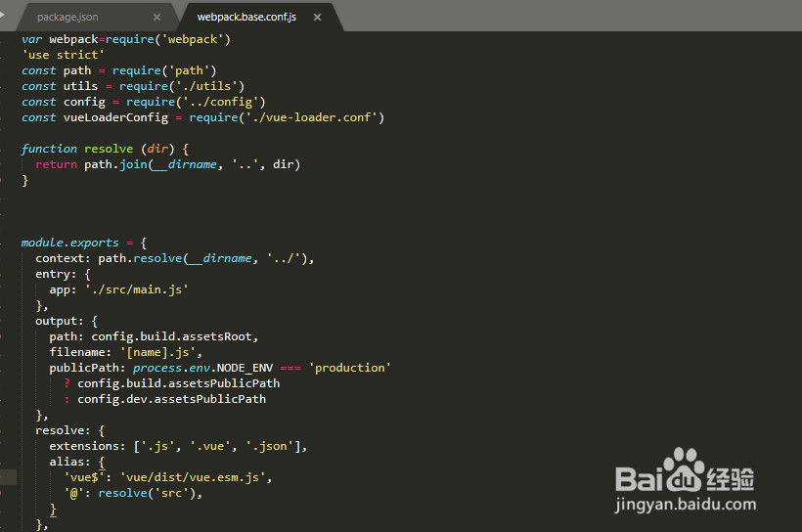802x532 pixels.
Task: Click the alias: { line
Action: pos(77,462)
